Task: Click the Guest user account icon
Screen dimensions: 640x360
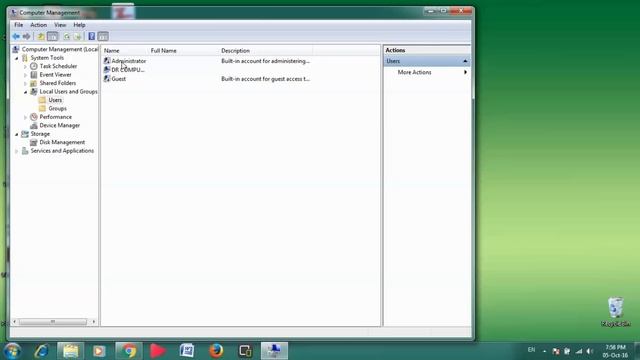Action: click(107, 78)
